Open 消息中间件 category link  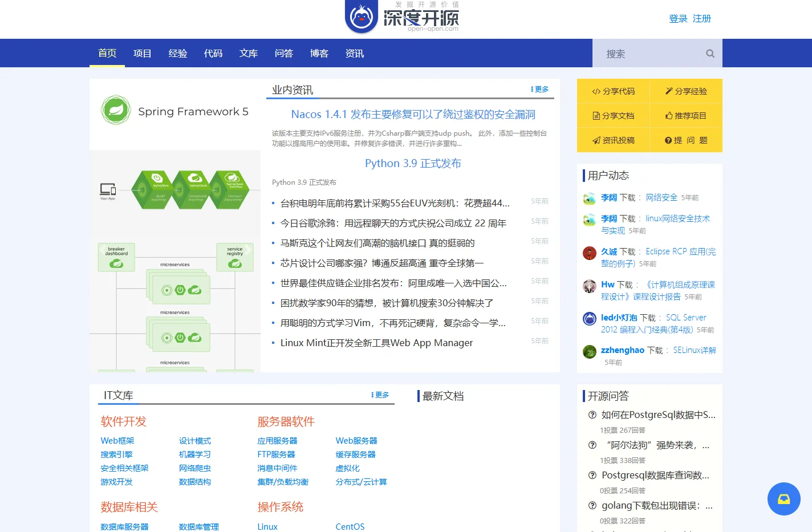tap(277, 468)
